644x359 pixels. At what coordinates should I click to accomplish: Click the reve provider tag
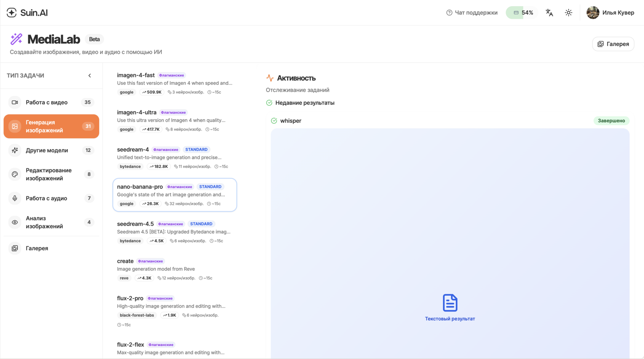coord(124,278)
